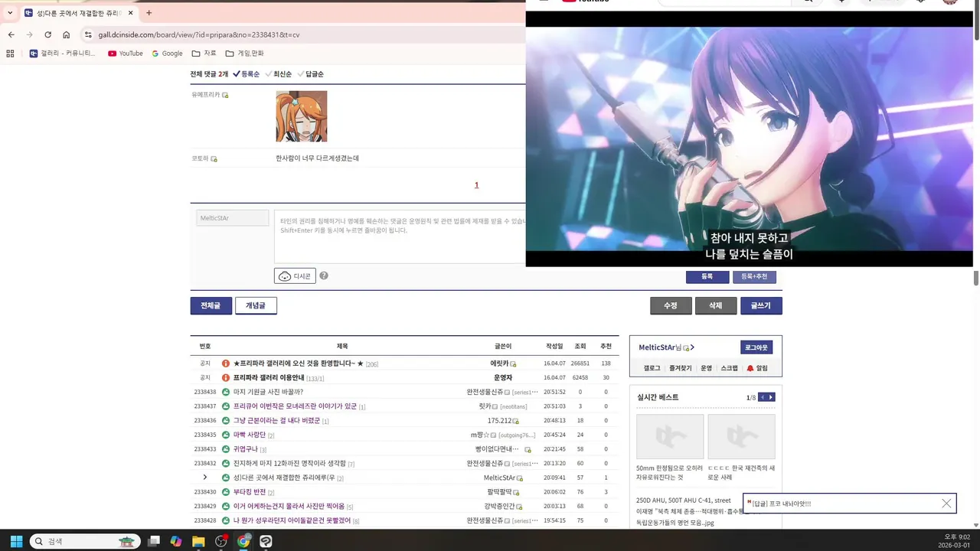Click the taskbar 검색 search box

coord(85,541)
